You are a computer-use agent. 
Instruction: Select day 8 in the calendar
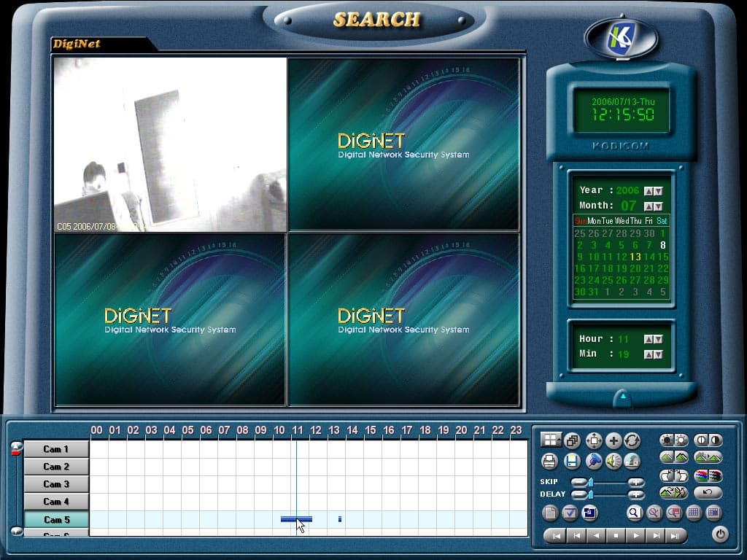tap(662, 245)
